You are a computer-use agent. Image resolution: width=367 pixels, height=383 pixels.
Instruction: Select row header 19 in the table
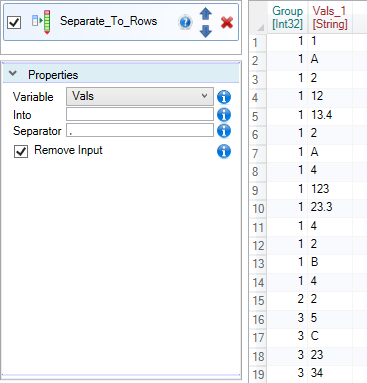coord(258,374)
